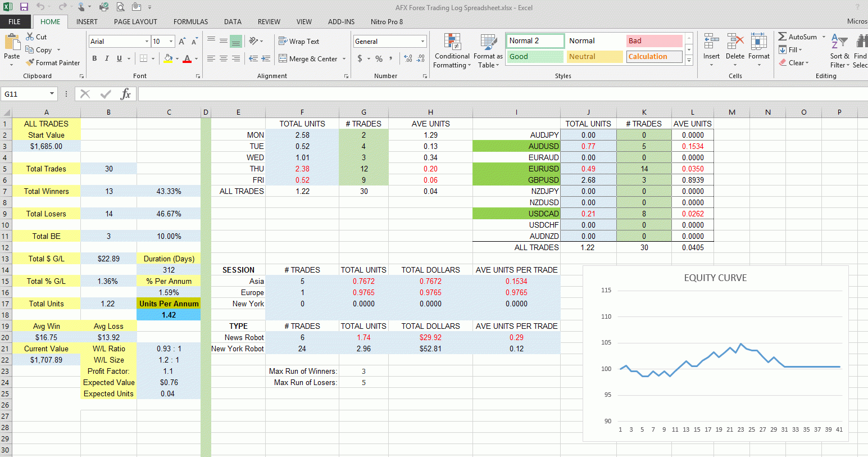
Task: Click the Percent Style icon
Action: 379,58
